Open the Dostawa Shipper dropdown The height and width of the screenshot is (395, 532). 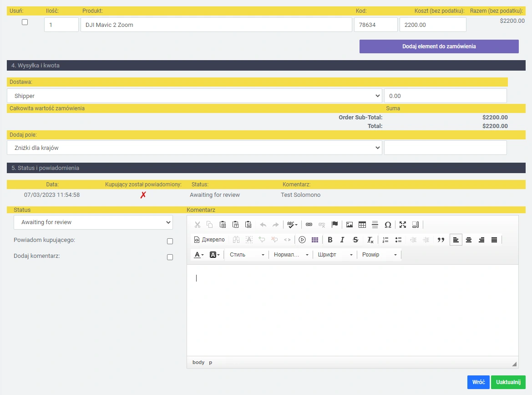click(x=194, y=96)
